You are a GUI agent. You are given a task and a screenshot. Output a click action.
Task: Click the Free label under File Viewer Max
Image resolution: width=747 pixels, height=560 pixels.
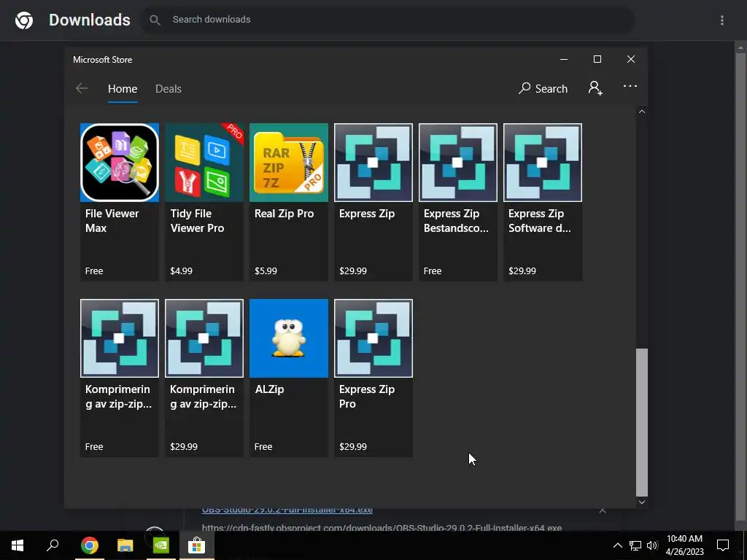[94, 271]
